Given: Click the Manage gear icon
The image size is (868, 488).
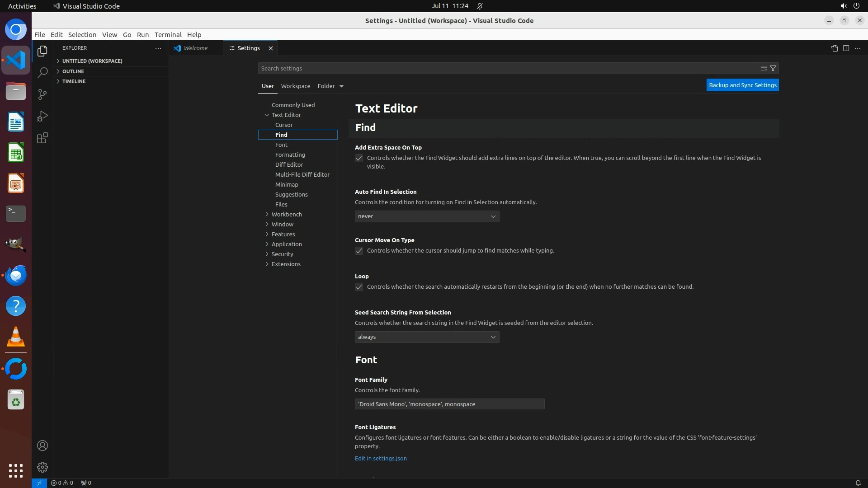Looking at the screenshot, I should (x=42, y=467).
